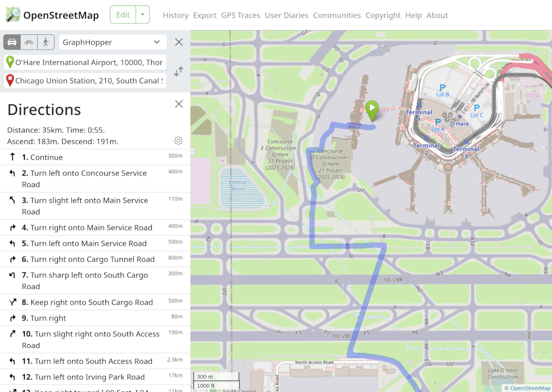Click the Distance and Time summary text
Screen dimensions: 552x392
click(x=56, y=130)
